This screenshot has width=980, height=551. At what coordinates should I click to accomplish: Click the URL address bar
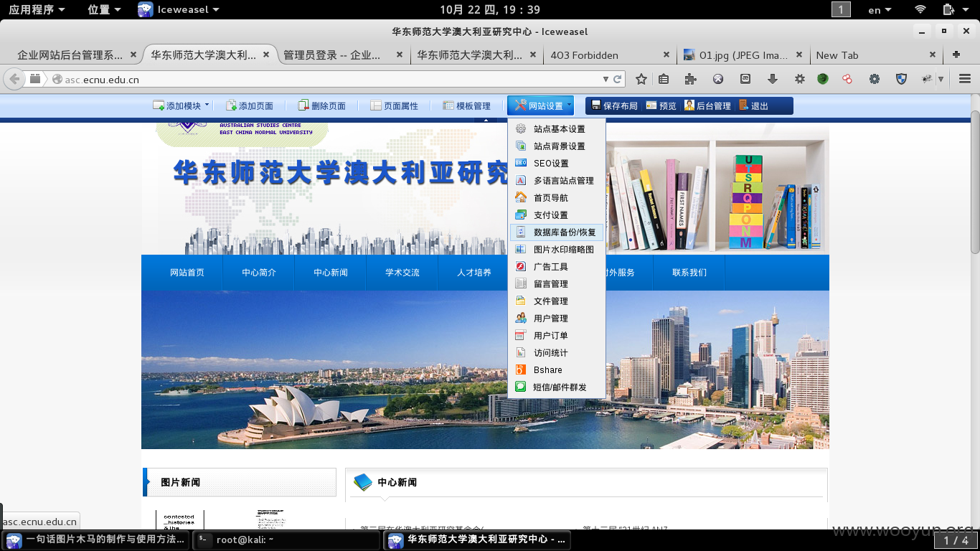[325, 79]
